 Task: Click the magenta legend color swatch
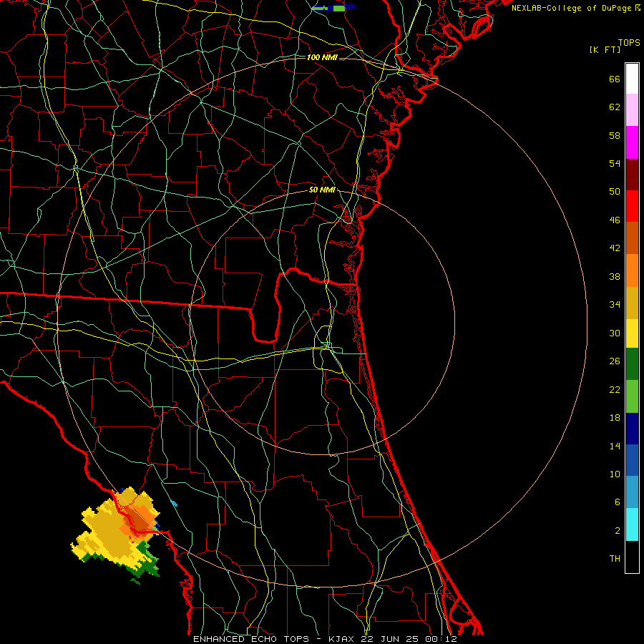click(x=632, y=142)
